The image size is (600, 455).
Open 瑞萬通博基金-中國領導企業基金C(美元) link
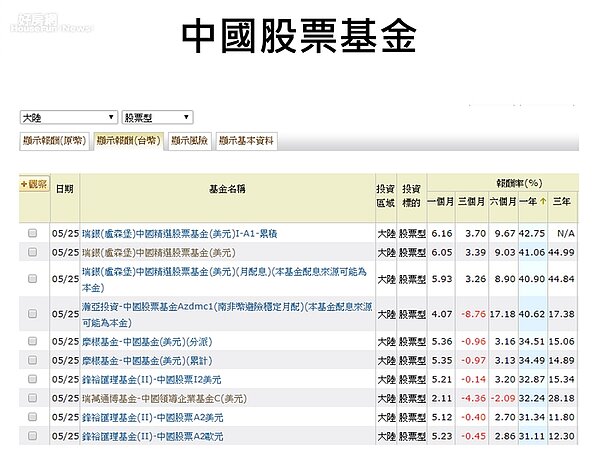point(165,398)
